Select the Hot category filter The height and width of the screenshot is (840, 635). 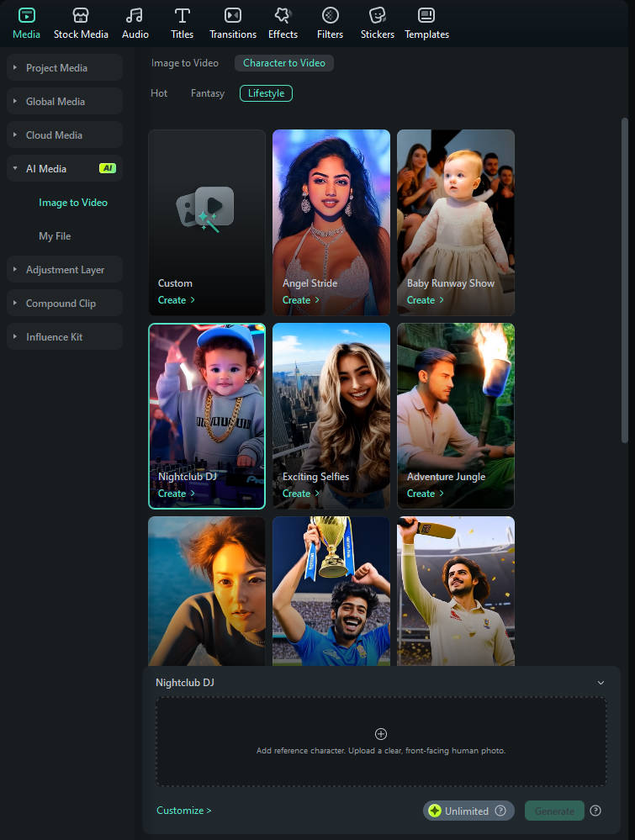click(159, 93)
